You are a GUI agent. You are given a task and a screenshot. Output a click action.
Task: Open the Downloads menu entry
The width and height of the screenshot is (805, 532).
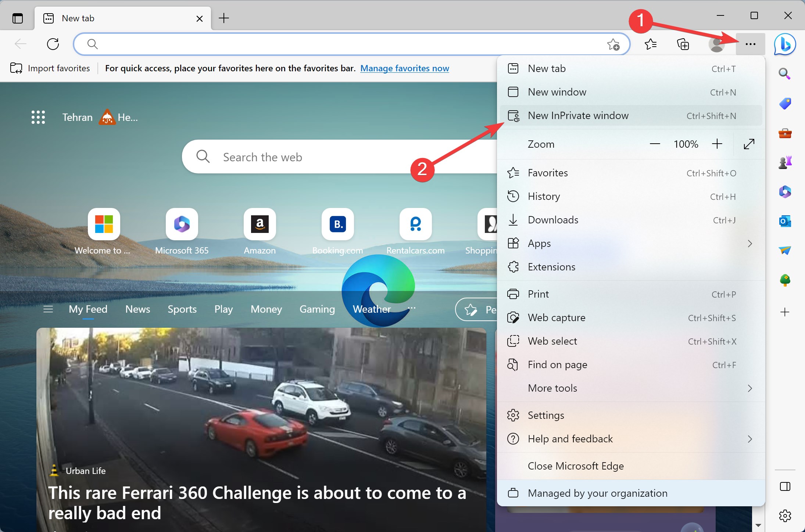tap(553, 220)
